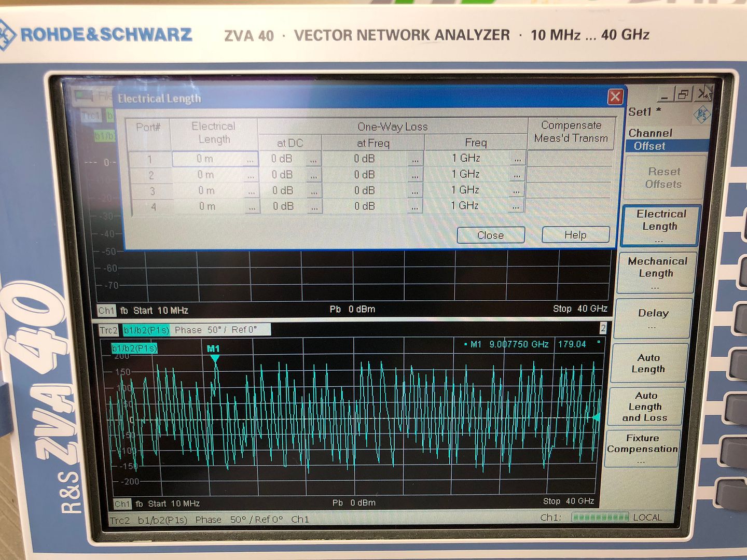The width and height of the screenshot is (747, 560).
Task: Open editor button for Port 4 loss at Freq
Action: click(414, 207)
